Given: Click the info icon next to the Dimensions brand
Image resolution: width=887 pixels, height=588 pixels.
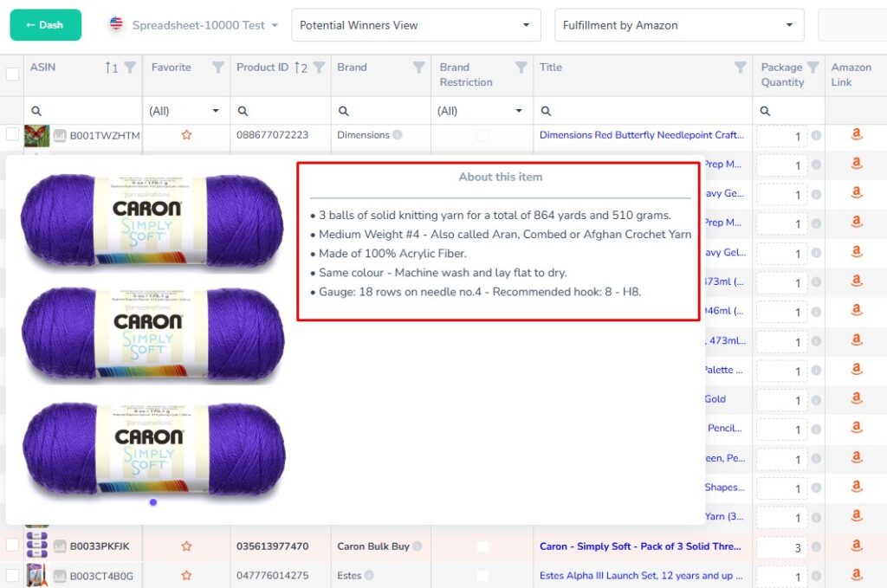Looking at the screenshot, I should pos(396,135).
